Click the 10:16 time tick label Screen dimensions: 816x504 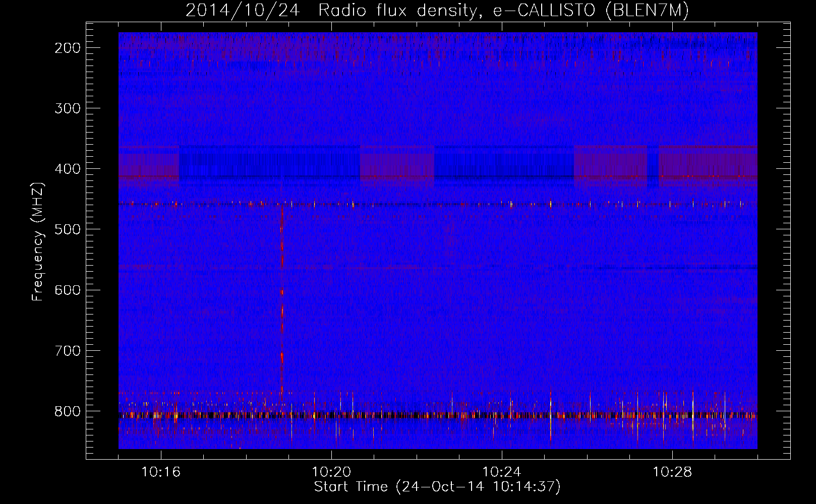point(161,472)
